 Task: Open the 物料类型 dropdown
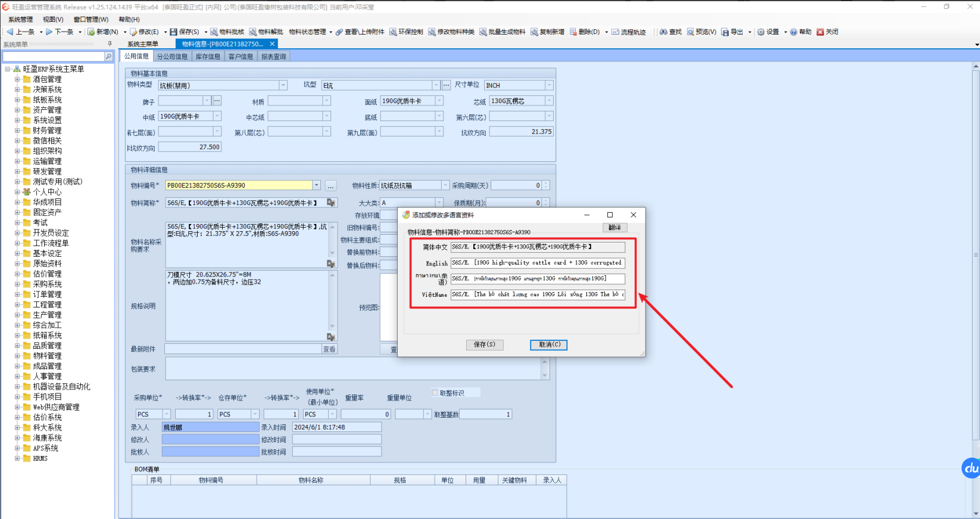(283, 85)
